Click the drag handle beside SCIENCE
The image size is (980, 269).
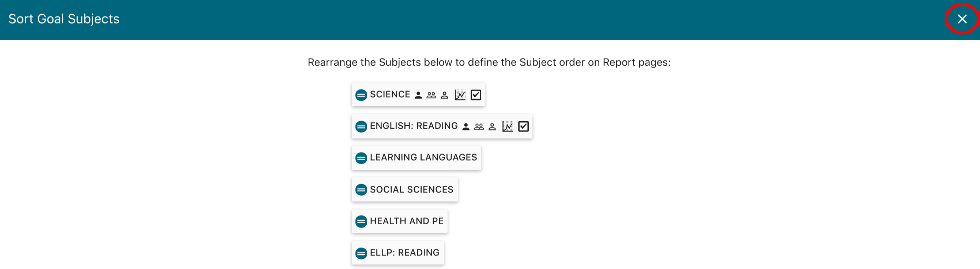[x=361, y=95]
